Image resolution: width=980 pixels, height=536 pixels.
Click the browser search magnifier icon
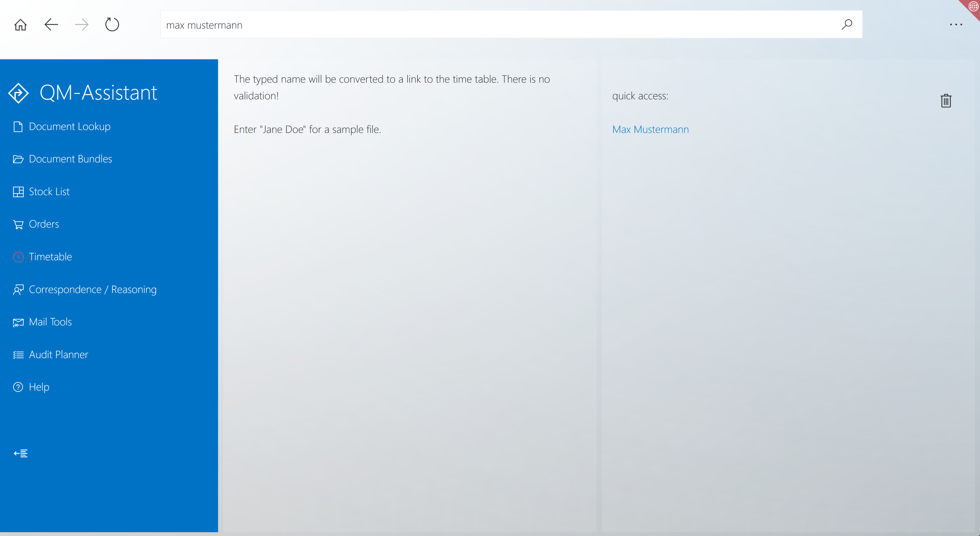click(x=847, y=25)
